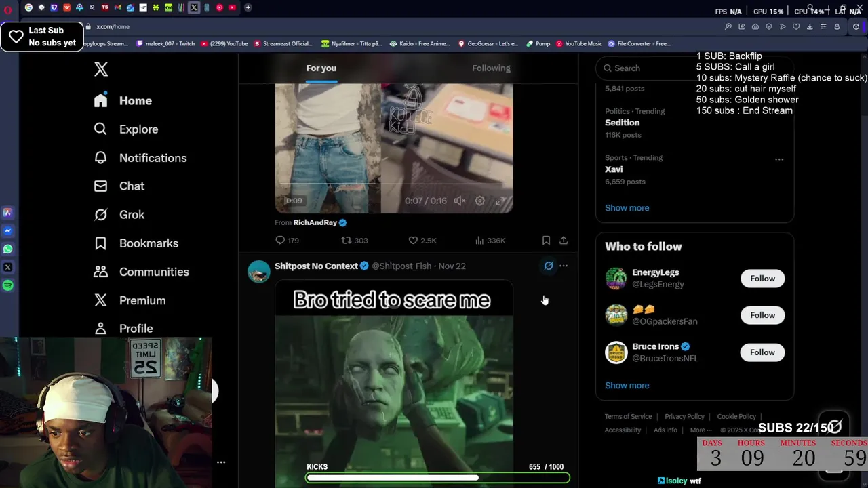The image size is (868, 488).
Task: Open Communities in the sidebar
Action: coord(141,271)
